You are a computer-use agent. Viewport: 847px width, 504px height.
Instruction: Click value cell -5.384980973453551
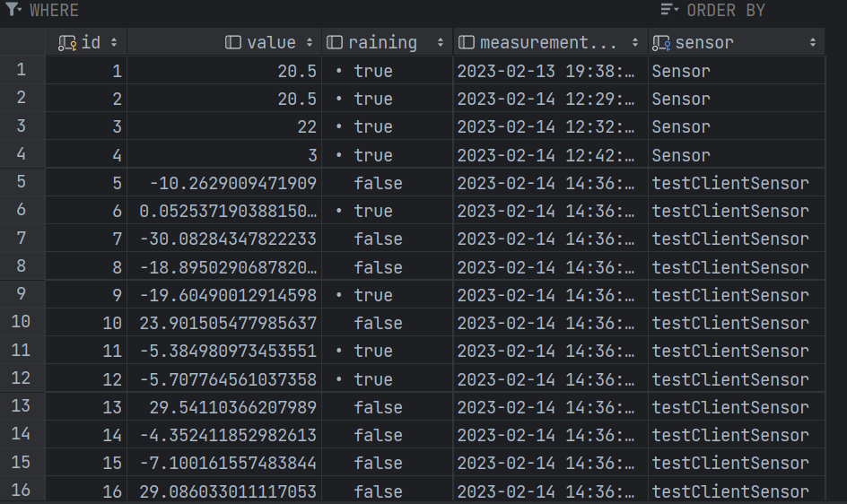pos(224,352)
